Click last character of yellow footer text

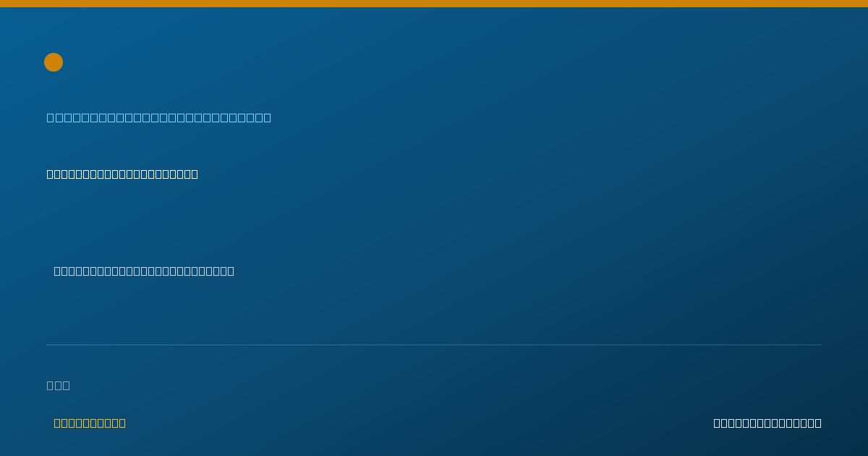[122, 423]
